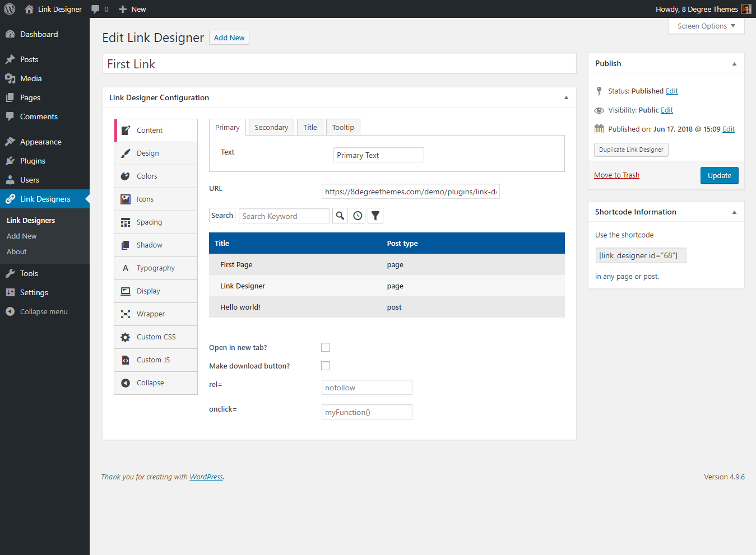756x555 pixels.
Task: Edit the Published on date link
Action: coord(729,129)
